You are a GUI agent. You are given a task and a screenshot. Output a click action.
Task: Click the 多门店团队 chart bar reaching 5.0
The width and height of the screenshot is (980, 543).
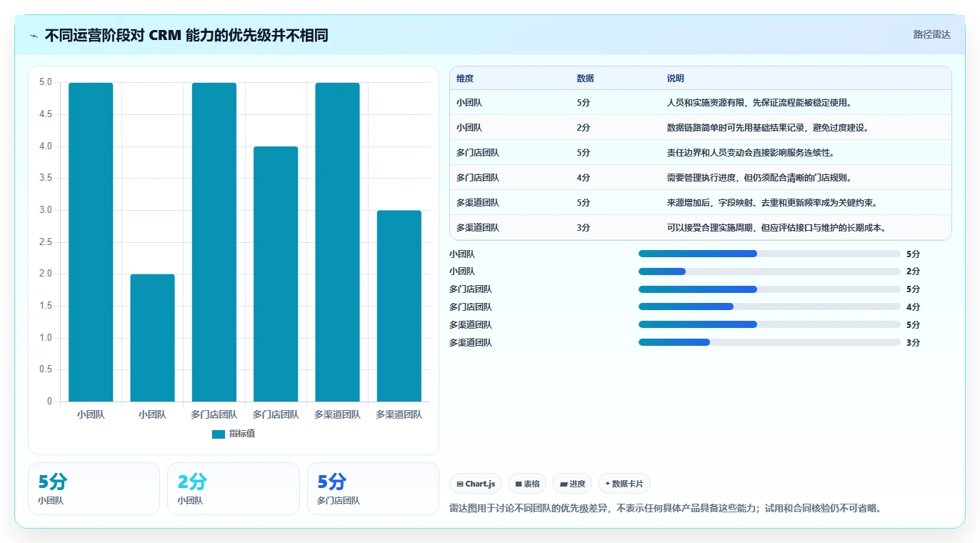[x=214, y=242]
